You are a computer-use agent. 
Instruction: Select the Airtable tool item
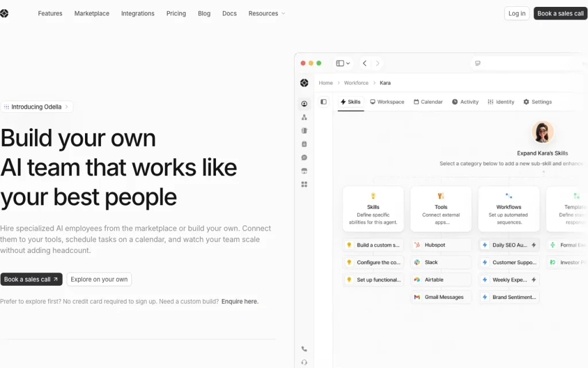tap(441, 280)
